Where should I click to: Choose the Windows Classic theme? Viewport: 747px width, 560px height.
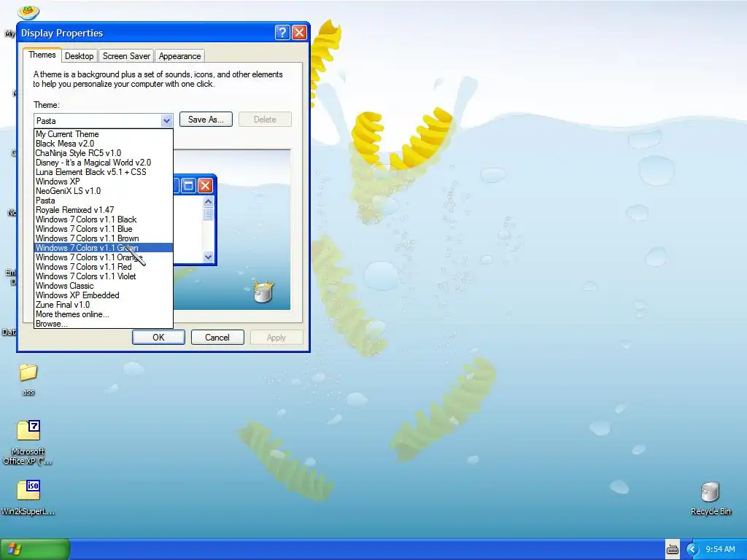coord(104,286)
